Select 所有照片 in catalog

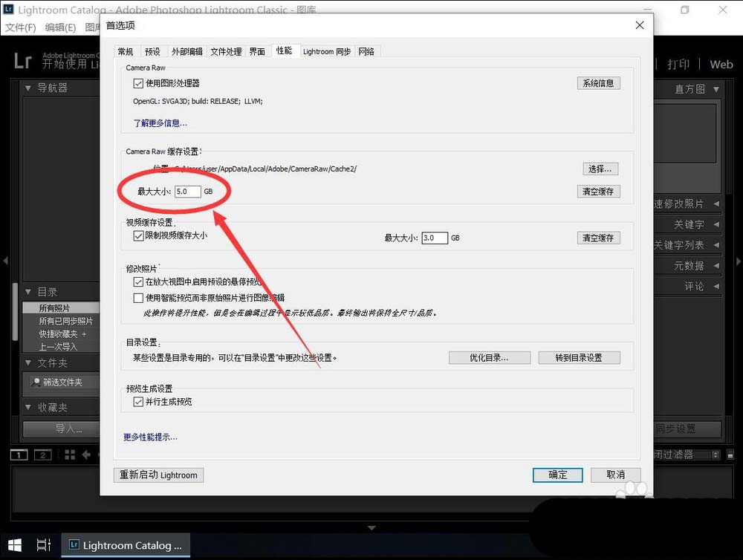point(61,308)
